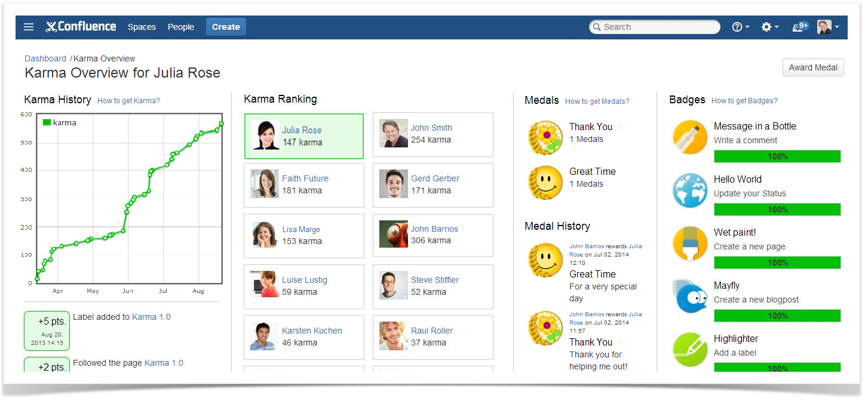The image size is (868, 401).
Task: Click the Award Medal button
Action: pyautogui.click(x=812, y=67)
